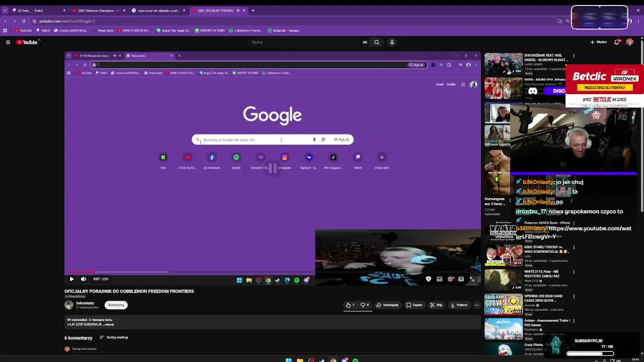Open the bekoniasty channel avatar
The height and width of the screenshot is (362, 644).
click(69, 305)
